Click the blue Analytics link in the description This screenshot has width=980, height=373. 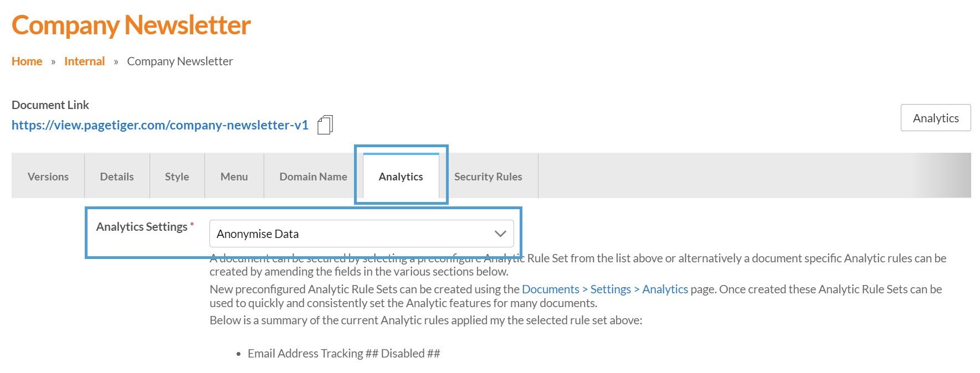click(x=665, y=289)
